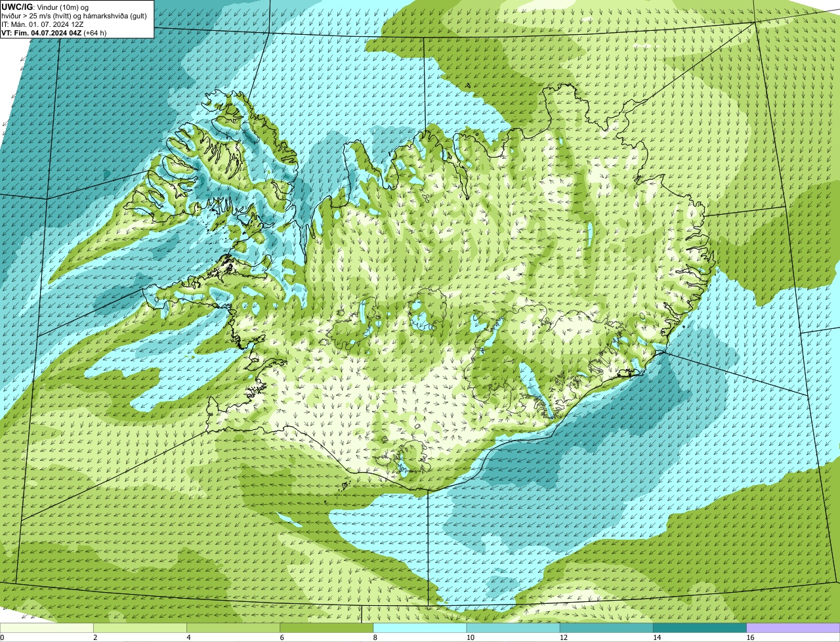Click the legend label "10"
The width and height of the screenshot is (840, 642).
tap(471, 638)
